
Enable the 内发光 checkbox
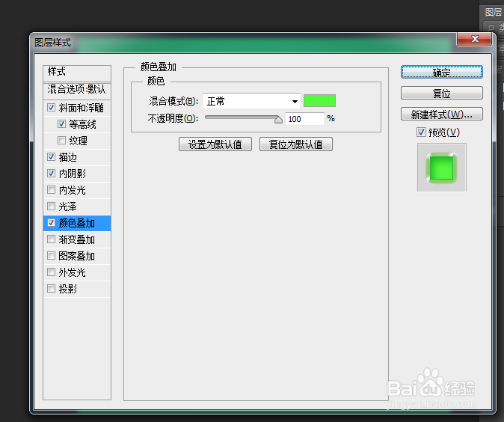(x=51, y=190)
